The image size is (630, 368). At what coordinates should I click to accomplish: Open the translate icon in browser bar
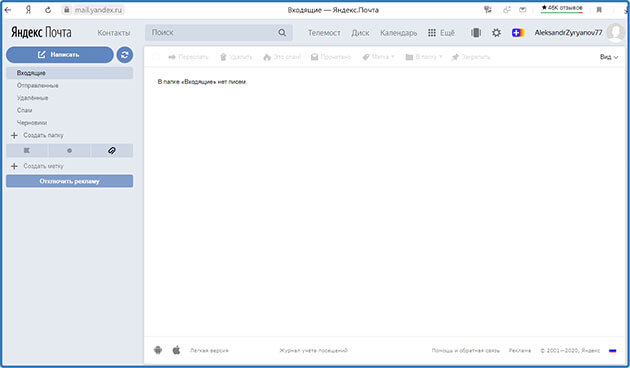click(488, 10)
